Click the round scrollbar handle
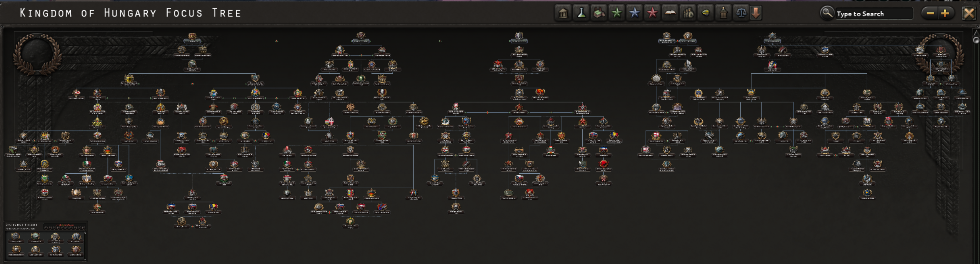This screenshot has width=980, height=264. click(x=976, y=40)
